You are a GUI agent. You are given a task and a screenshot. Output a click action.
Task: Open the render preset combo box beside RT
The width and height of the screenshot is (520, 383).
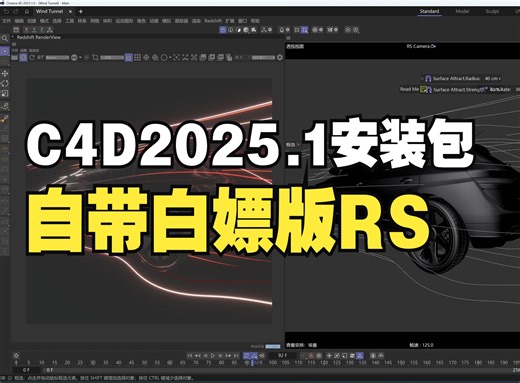pos(57,57)
